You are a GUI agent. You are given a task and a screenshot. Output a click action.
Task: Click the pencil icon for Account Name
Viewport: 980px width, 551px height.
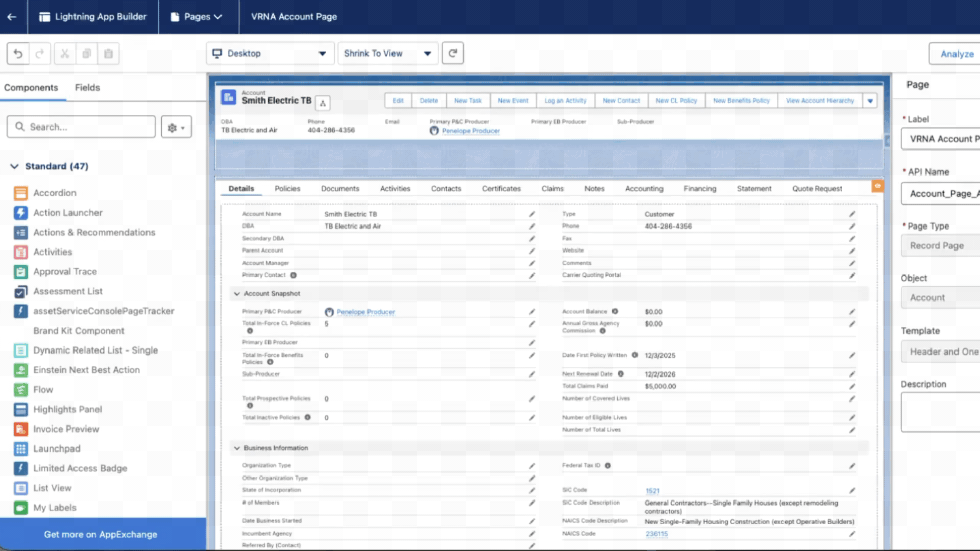(x=532, y=214)
